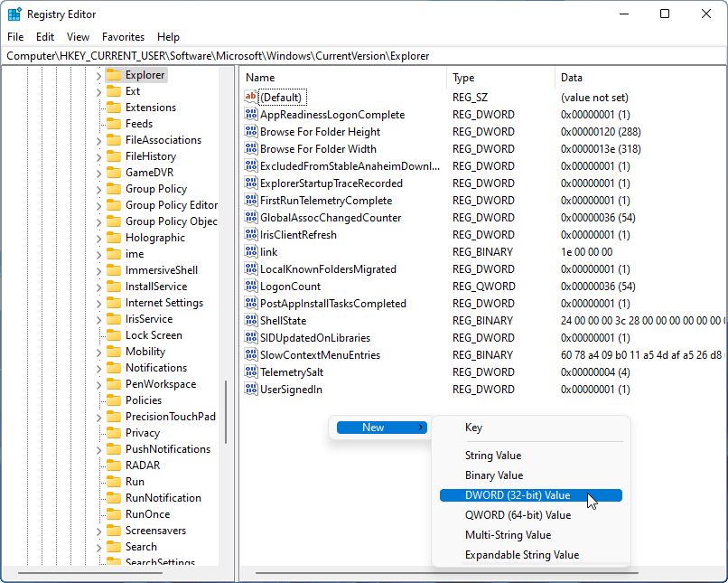Select the (Default) string value icon
The image size is (728, 583).
[251, 97]
